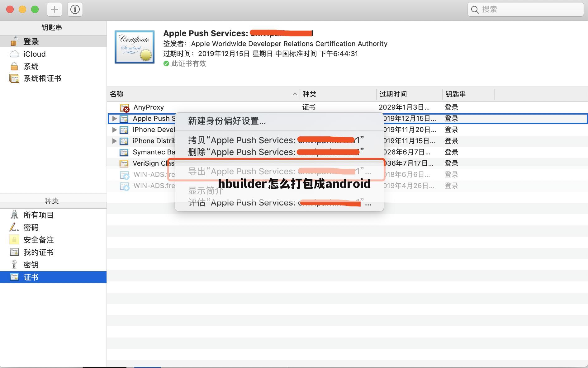Click expiry 2019年11月15日 of iPhone Distribution
This screenshot has width=588, height=368.
point(409,141)
